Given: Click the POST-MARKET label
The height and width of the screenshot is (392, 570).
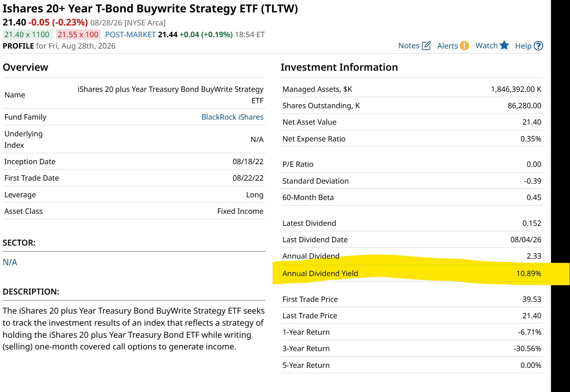Looking at the screenshot, I should pyautogui.click(x=130, y=35).
